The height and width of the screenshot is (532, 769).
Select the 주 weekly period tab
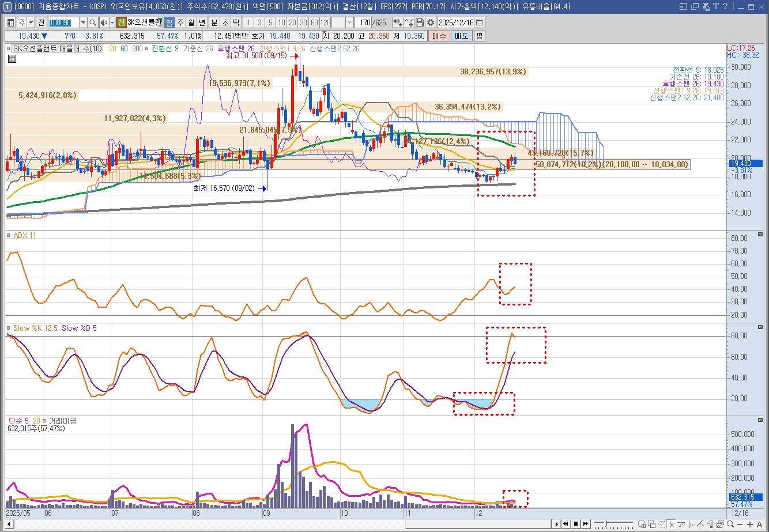click(180, 22)
